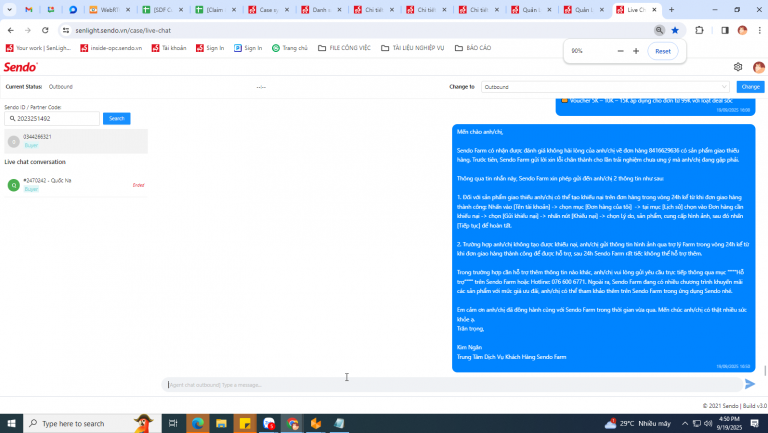Open the Trang chủ bookmark
This screenshot has height=433, width=768.
coord(290,48)
